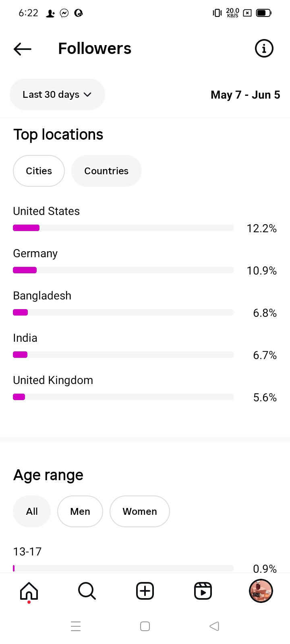Expand the Last 30 days dropdown

[57, 95]
